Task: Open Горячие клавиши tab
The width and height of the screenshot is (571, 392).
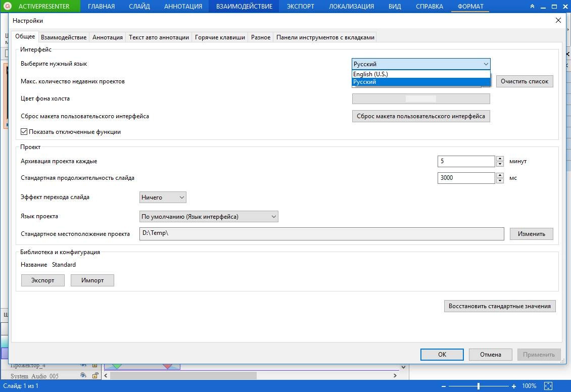Action: tap(220, 37)
